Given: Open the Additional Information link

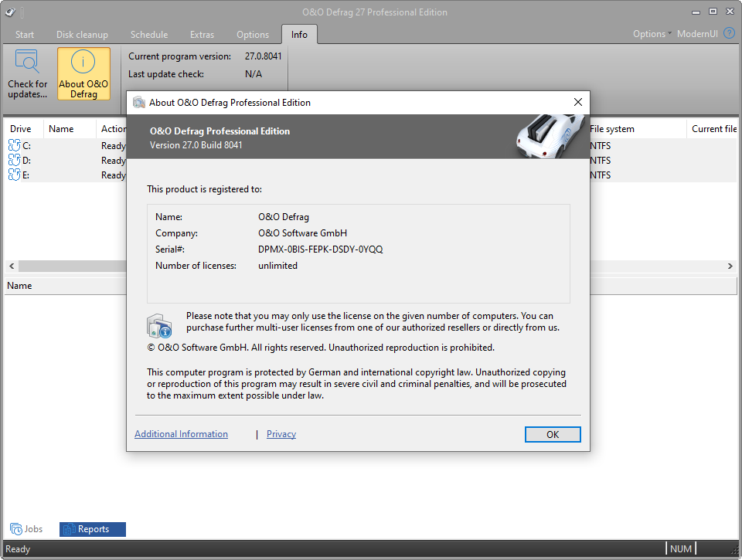Looking at the screenshot, I should click(181, 434).
